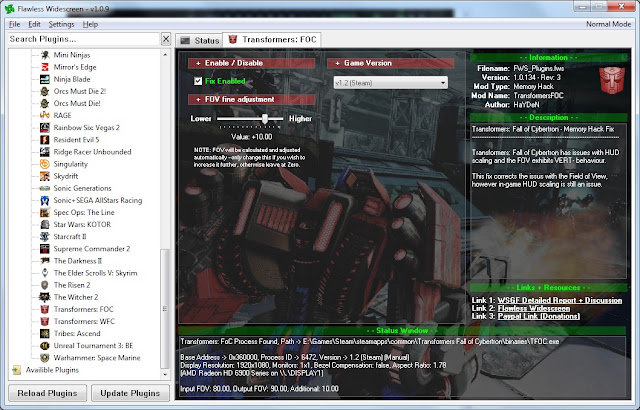Image resolution: width=640 pixels, height=410 pixels.
Task: Click the FOV fine adjustment header
Action: pos(251,99)
